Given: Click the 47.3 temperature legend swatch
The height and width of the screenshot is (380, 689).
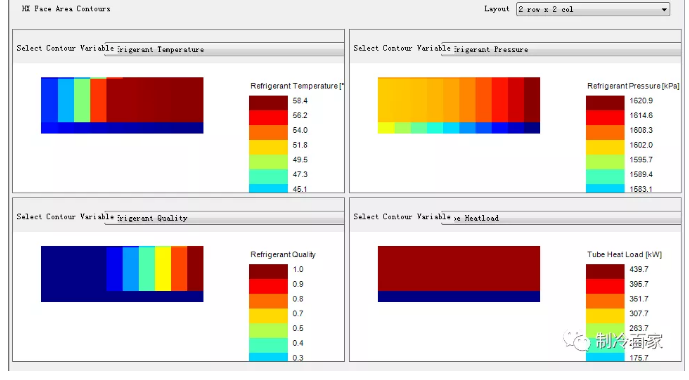Looking at the screenshot, I should point(268,177).
